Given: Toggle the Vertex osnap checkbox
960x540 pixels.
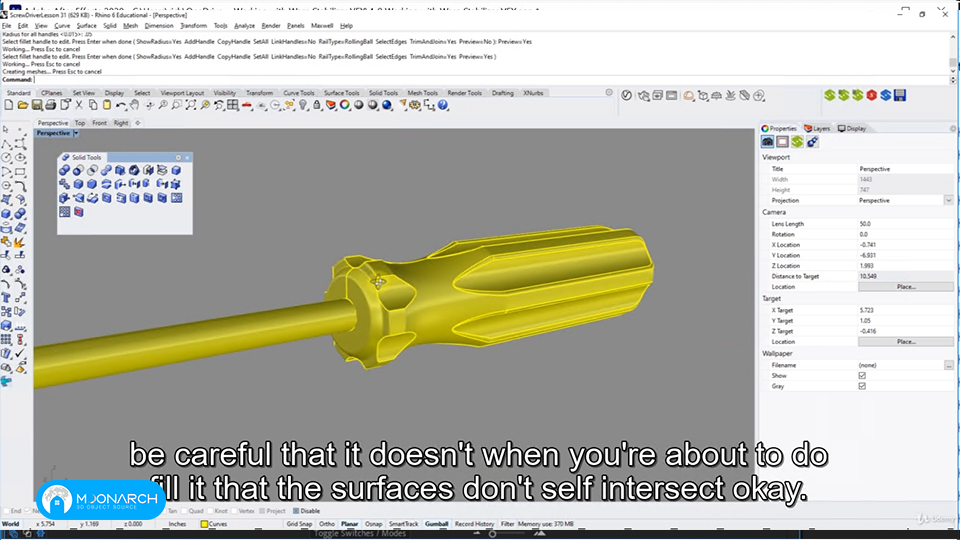Looking at the screenshot, I should coord(234,511).
